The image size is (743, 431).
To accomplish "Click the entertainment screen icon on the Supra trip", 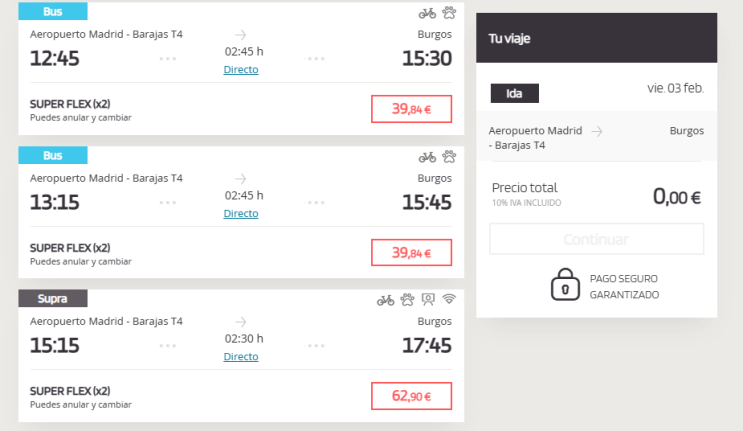I will coord(428,300).
